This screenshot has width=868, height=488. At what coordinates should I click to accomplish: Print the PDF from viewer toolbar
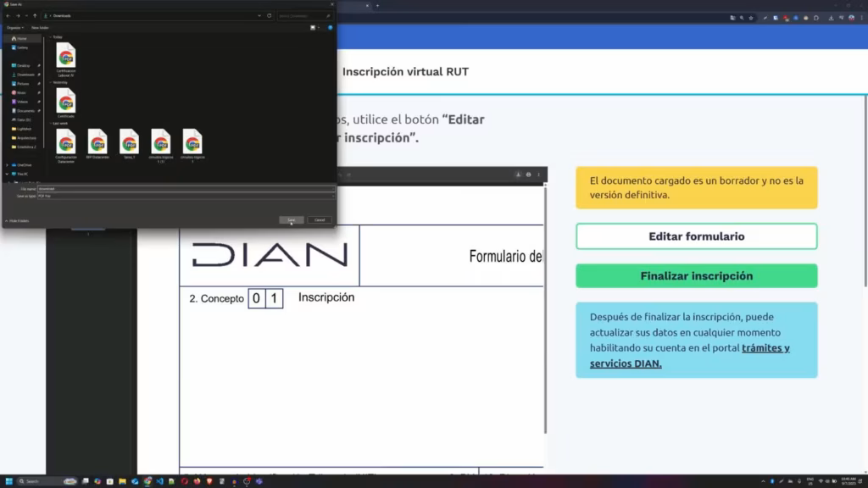pos(529,175)
